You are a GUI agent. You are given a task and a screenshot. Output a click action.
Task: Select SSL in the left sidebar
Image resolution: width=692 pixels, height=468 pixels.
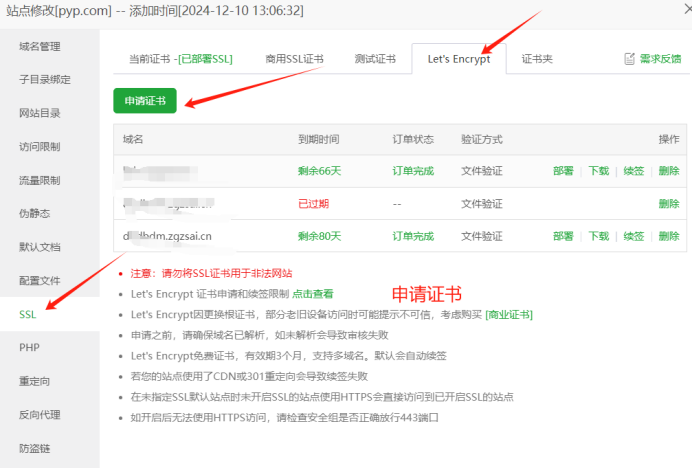(28, 314)
